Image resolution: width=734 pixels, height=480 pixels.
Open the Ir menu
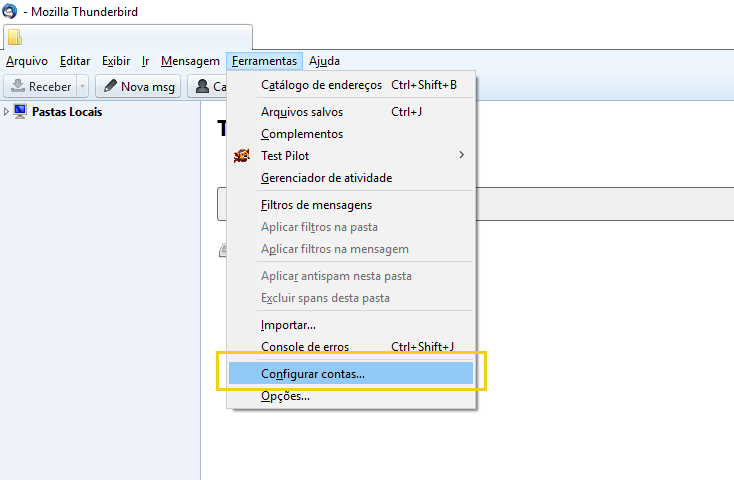(146, 61)
